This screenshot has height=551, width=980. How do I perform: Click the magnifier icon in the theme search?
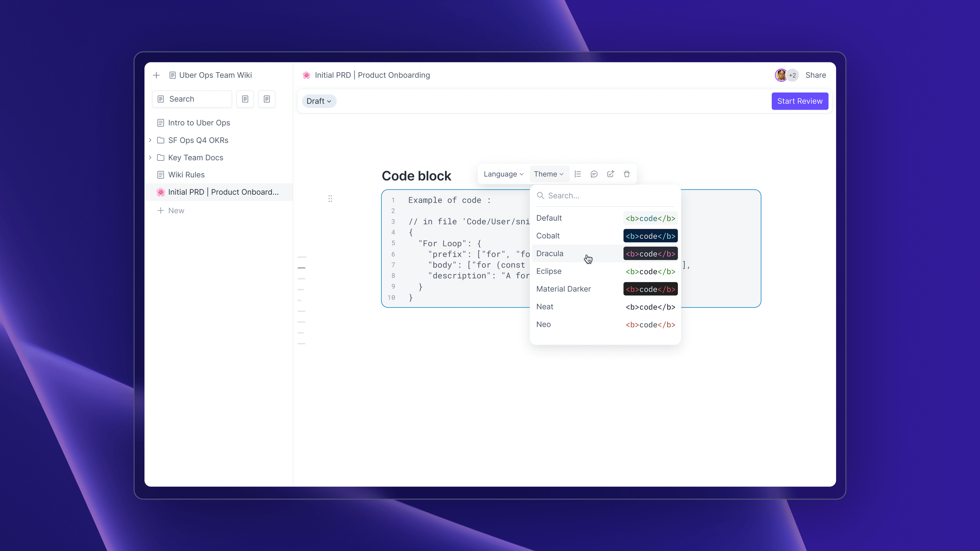coord(541,196)
